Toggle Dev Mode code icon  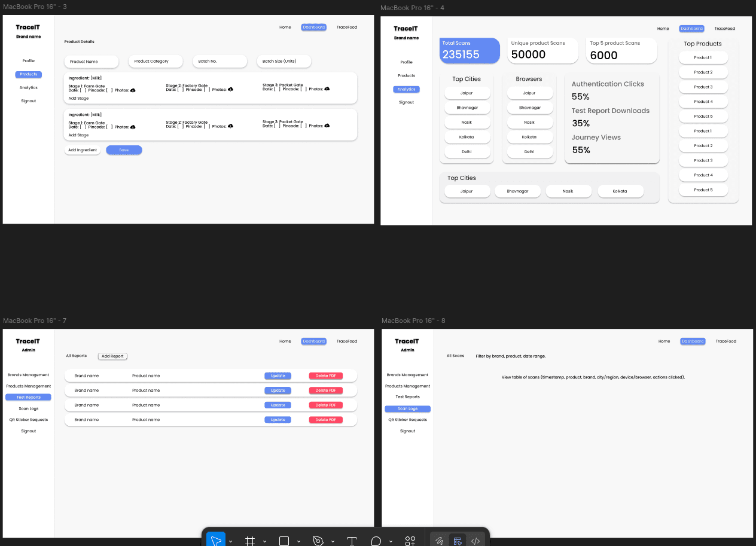click(475, 541)
